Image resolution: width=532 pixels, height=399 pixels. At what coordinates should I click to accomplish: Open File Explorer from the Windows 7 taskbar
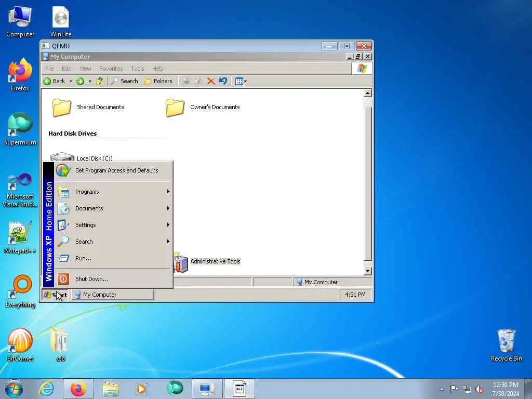click(111, 389)
